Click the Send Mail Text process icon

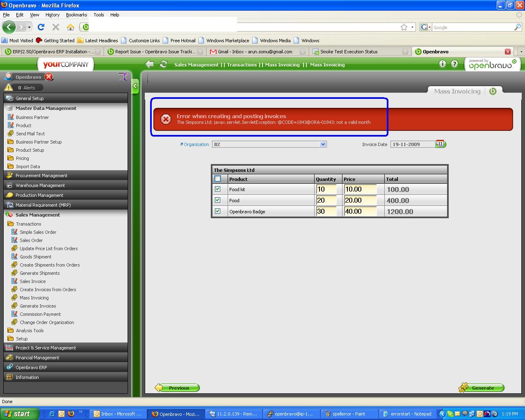(x=11, y=134)
